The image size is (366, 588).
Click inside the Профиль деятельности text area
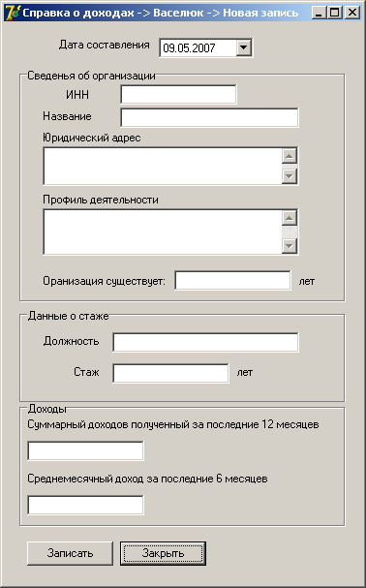point(163,232)
